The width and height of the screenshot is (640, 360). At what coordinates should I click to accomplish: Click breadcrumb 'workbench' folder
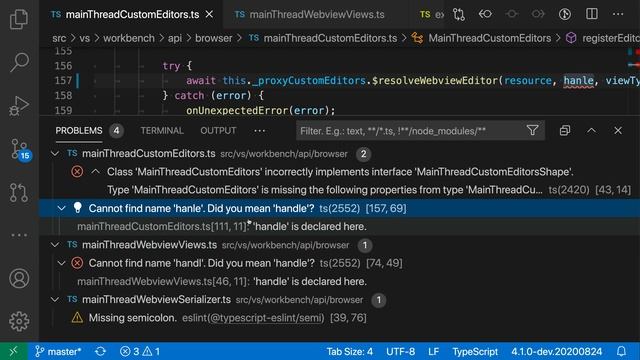click(129, 38)
